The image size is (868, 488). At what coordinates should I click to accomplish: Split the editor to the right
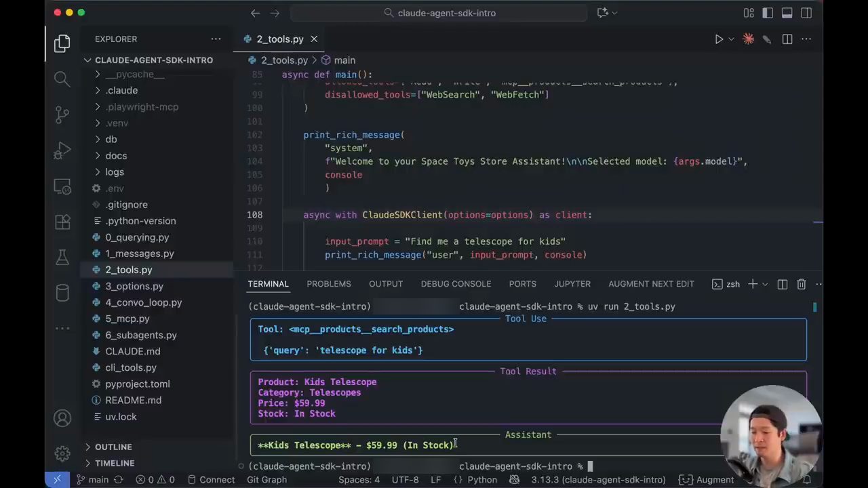click(787, 39)
